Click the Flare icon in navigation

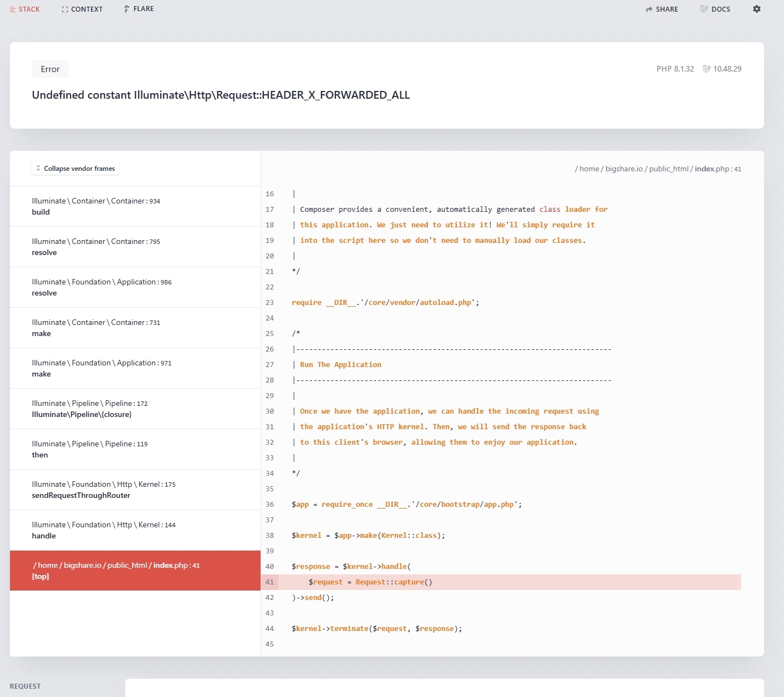127,9
